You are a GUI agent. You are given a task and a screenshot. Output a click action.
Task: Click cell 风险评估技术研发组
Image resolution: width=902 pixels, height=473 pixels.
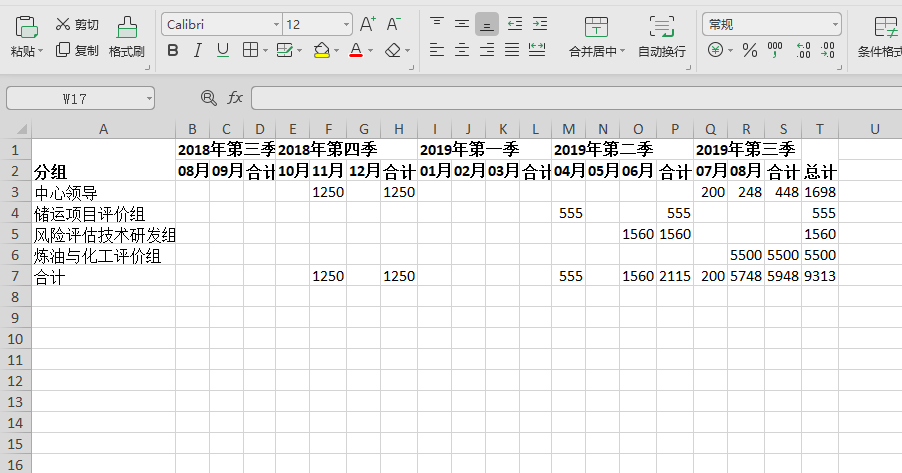coord(104,234)
